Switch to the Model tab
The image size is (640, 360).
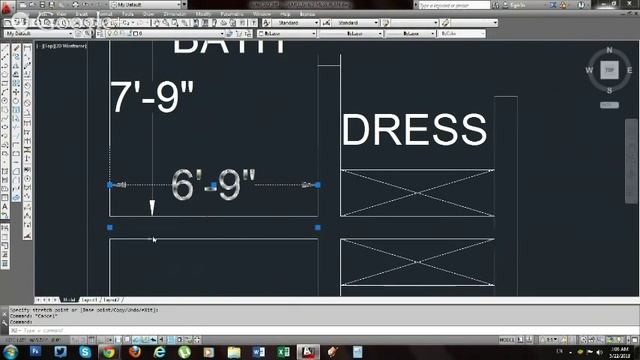[x=69, y=300]
